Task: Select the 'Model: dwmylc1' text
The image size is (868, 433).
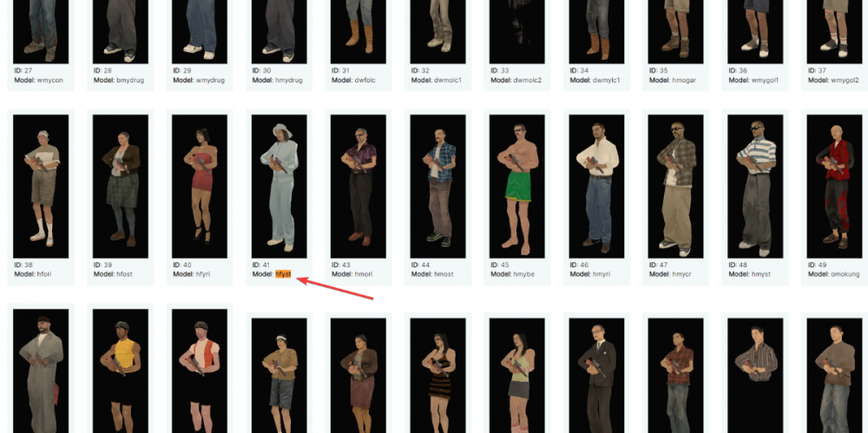Action: point(595,80)
